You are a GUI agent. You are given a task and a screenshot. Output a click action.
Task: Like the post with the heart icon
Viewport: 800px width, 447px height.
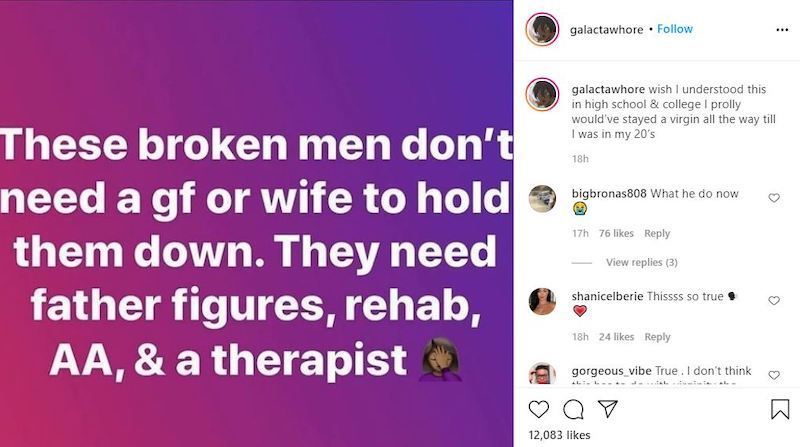(538, 409)
